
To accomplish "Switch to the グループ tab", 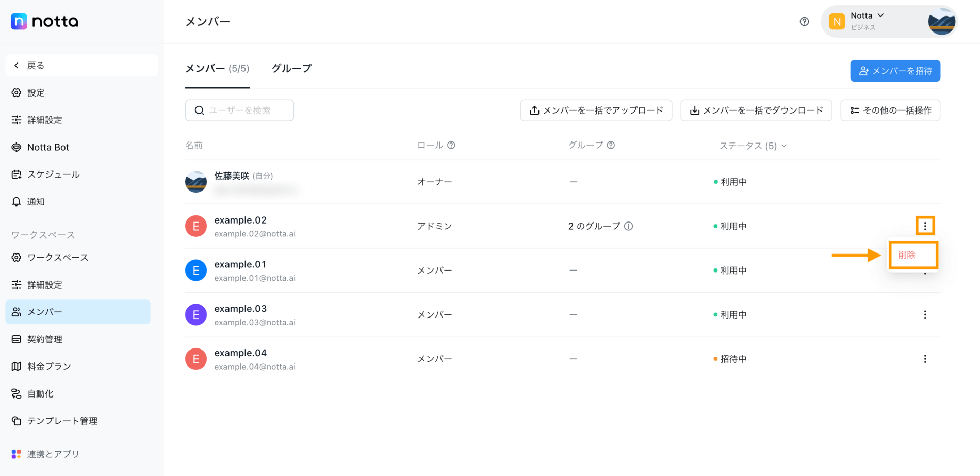I will click(x=291, y=68).
